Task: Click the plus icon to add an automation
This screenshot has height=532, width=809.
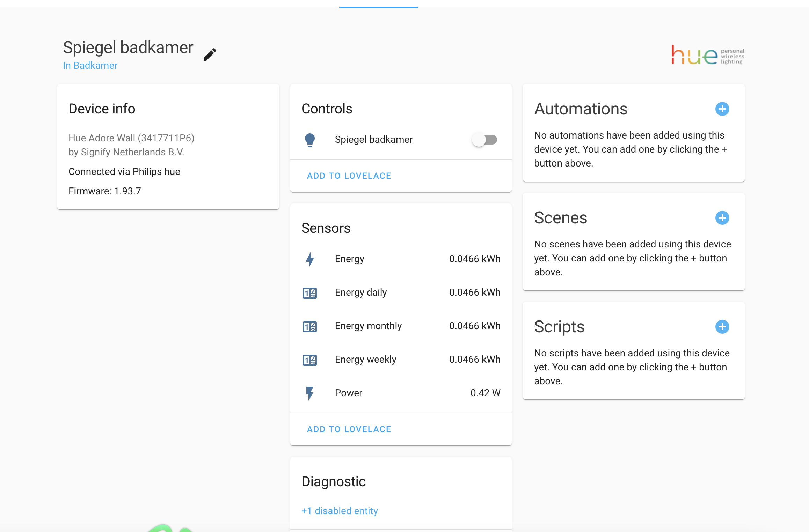Action: (722, 109)
